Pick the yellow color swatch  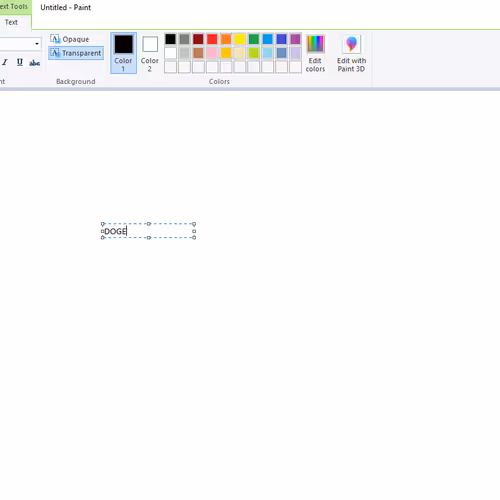coord(240,39)
